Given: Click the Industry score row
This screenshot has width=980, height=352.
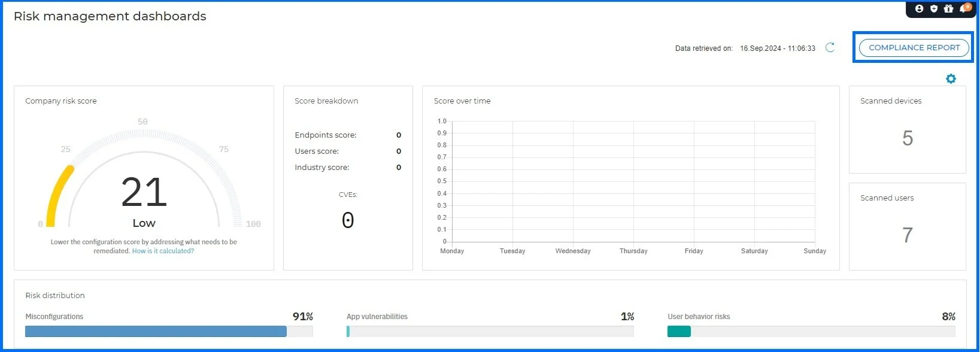Looking at the screenshot, I should pos(347,168).
